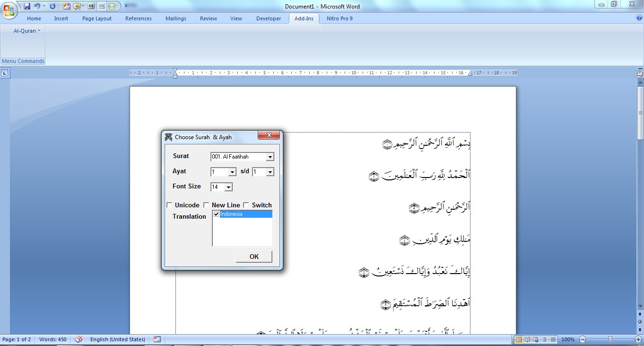Enable the New Line checkbox
This screenshot has width=644, height=346.
coord(206,205)
